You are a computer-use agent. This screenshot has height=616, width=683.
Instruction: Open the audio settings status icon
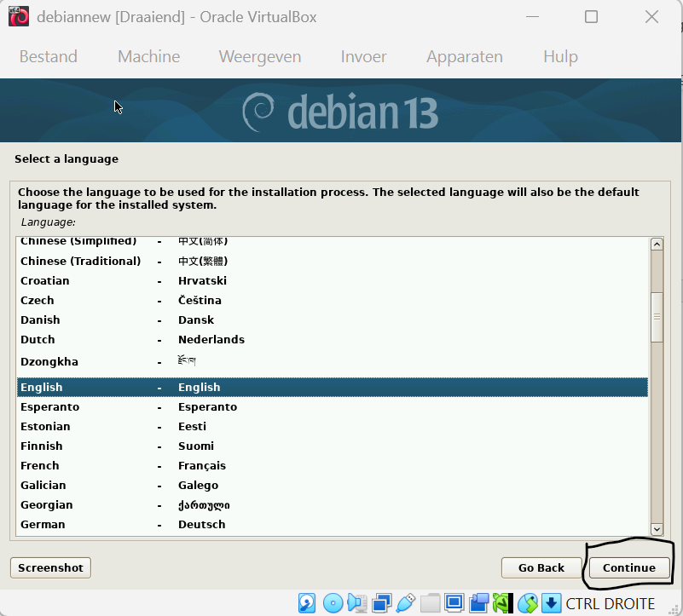357,603
